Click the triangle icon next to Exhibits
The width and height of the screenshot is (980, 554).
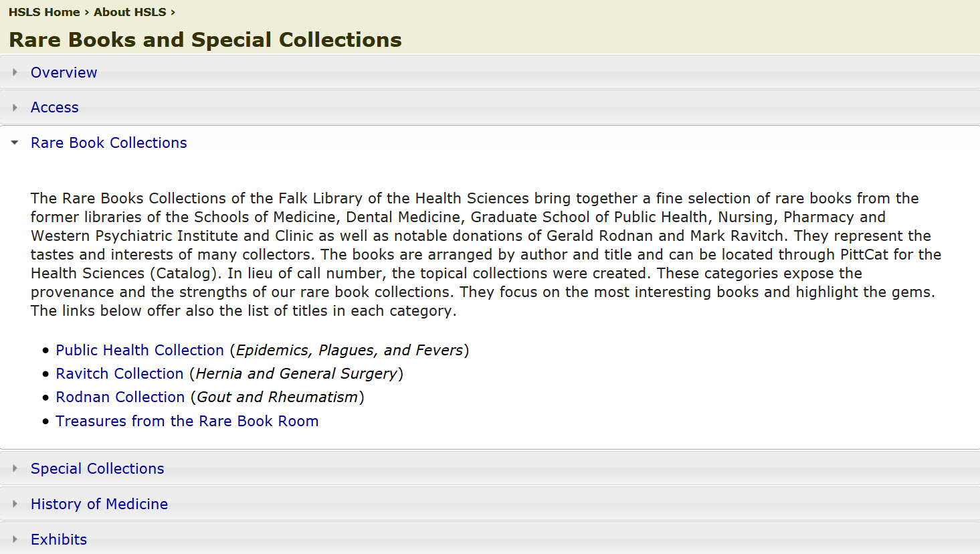(15, 539)
